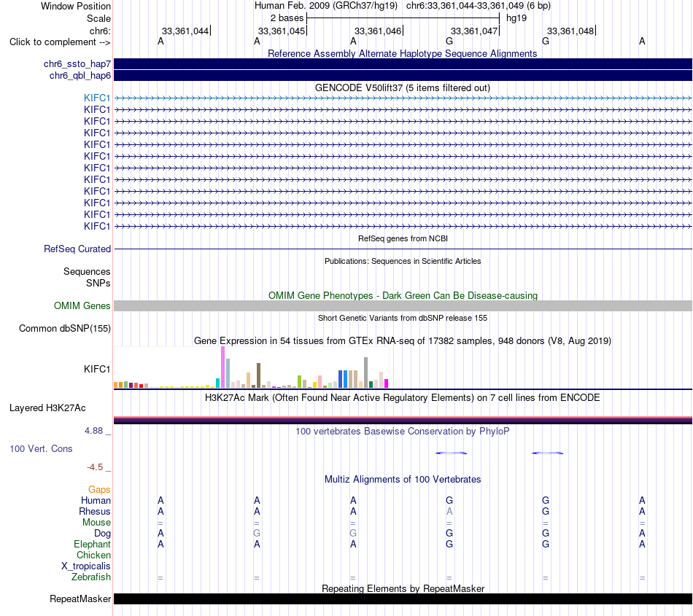Select the Zebrafish species row label
Viewport: 693px width, 616px height.
[x=91, y=577]
